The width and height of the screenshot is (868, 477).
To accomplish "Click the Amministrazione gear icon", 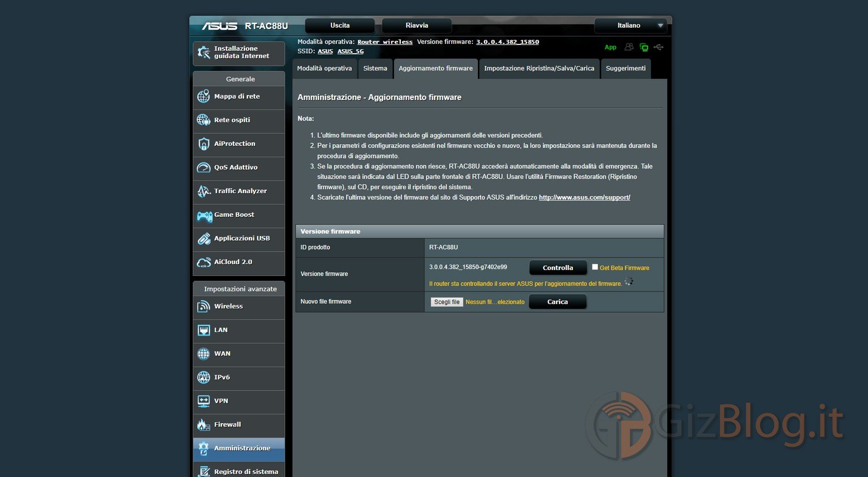I will click(x=203, y=448).
